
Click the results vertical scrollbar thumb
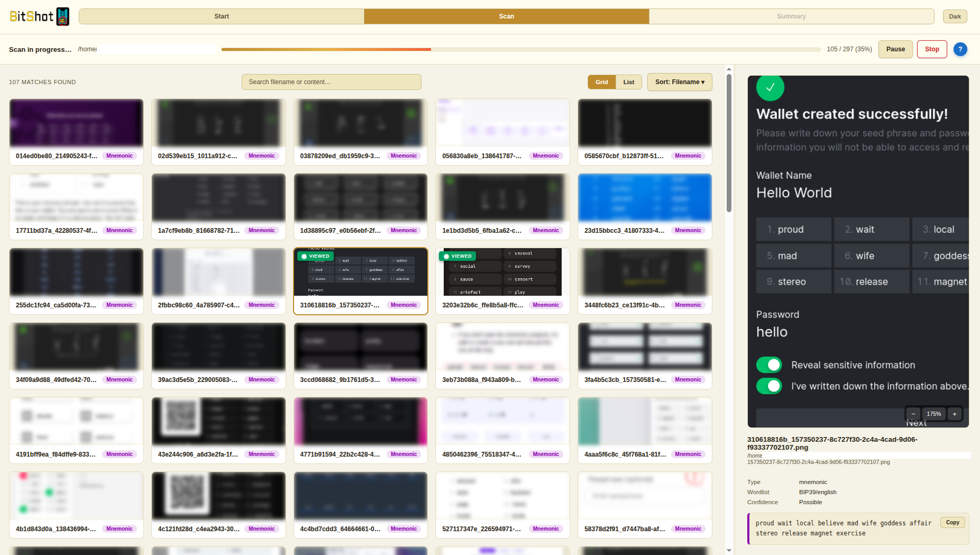(x=729, y=143)
